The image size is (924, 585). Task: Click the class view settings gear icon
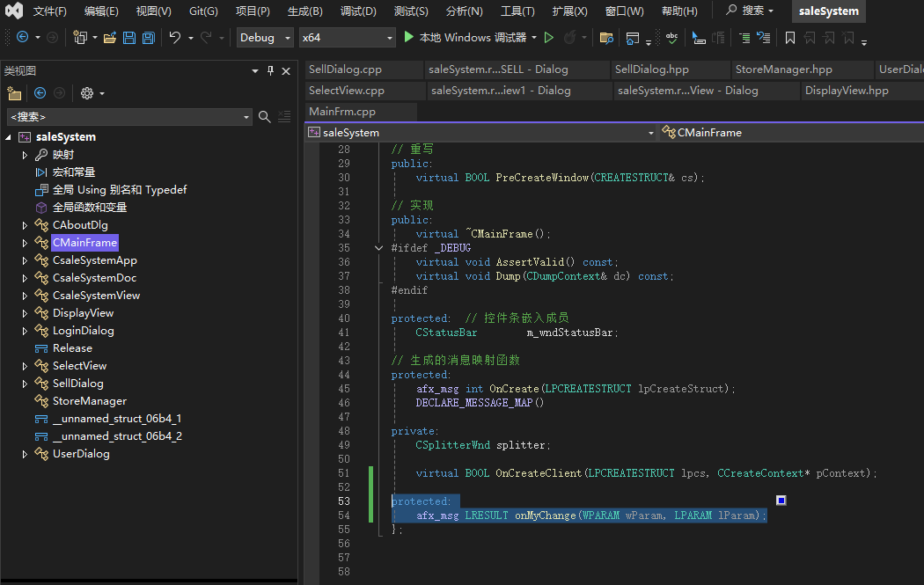point(86,93)
